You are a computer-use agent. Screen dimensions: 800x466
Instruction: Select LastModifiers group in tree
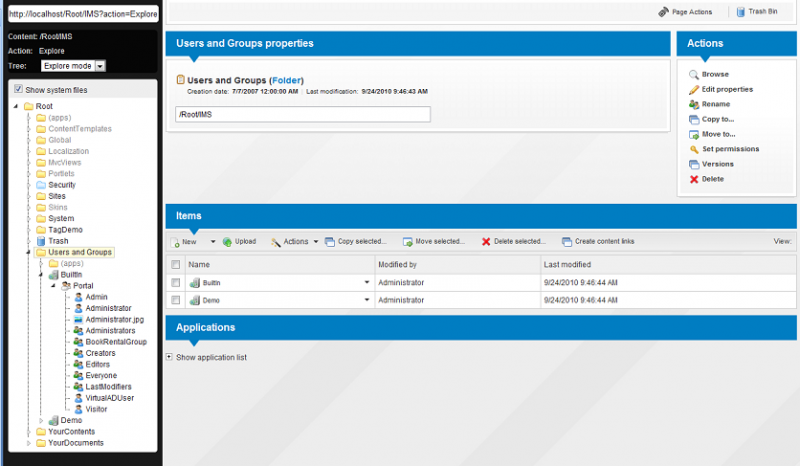point(108,387)
